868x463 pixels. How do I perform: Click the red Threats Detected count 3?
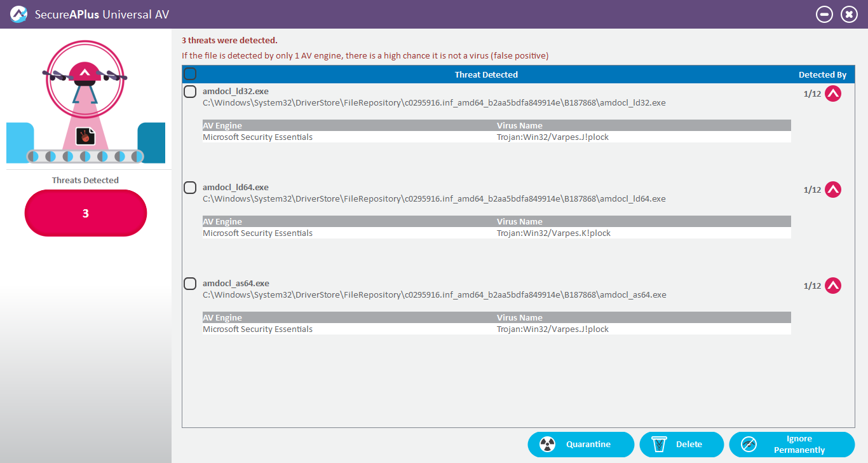pos(86,213)
